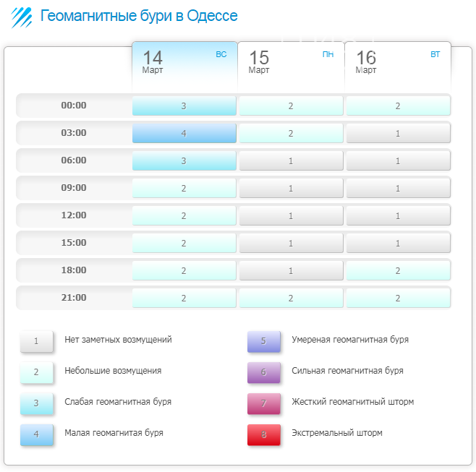Select the 00:00 time row label
The image size is (476, 472).
pos(74,106)
